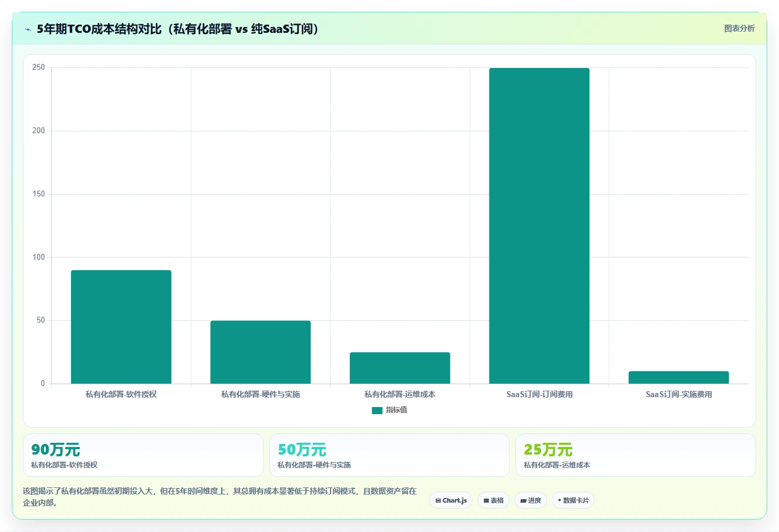Toggle the 指标值 legend color swatch
Image resolution: width=779 pixels, height=532 pixels.
(377, 411)
